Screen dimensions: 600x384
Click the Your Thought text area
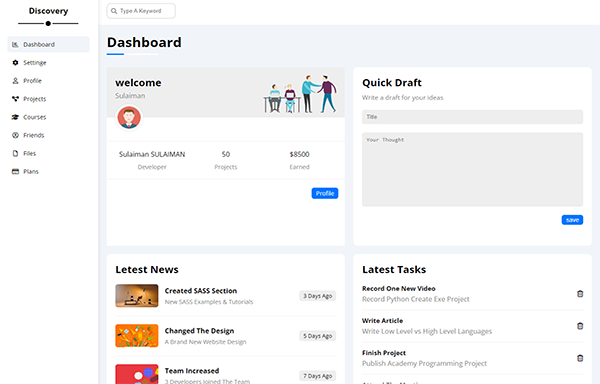(472, 169)
